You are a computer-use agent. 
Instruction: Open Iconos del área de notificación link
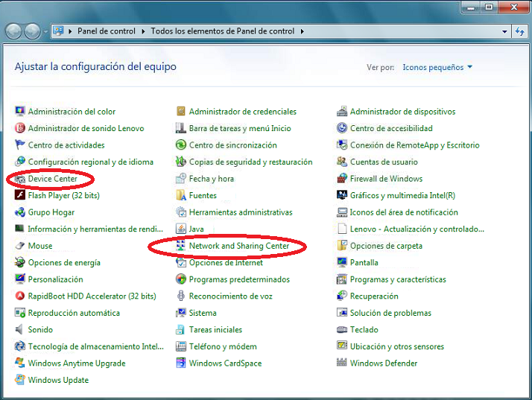pos(404,212)
